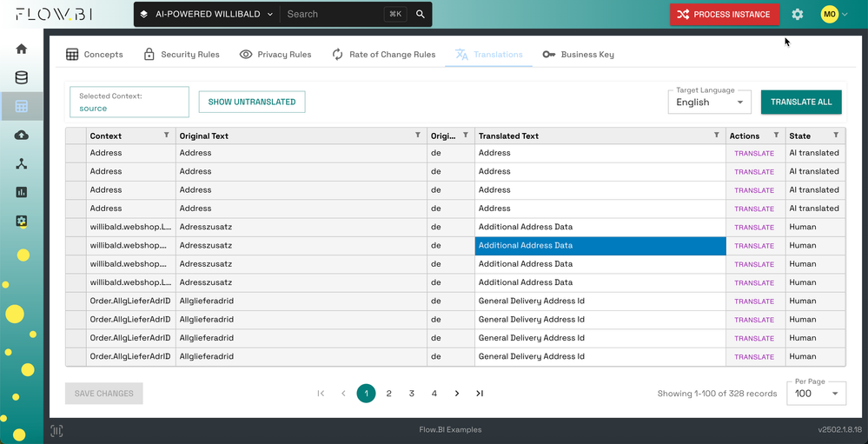Open the gear-box settings sidebar icon
The height and width of the screenshot is (444, 868).
22,221
